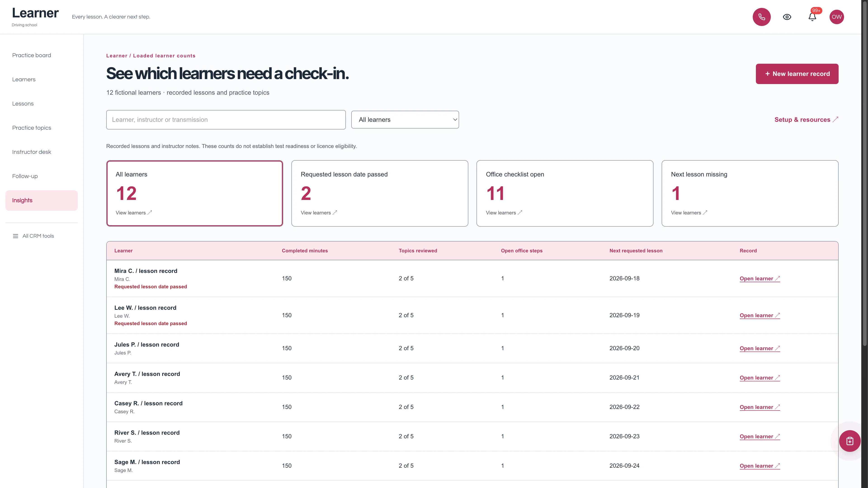Click View learners under Next lesson missing

click(689, 213)
